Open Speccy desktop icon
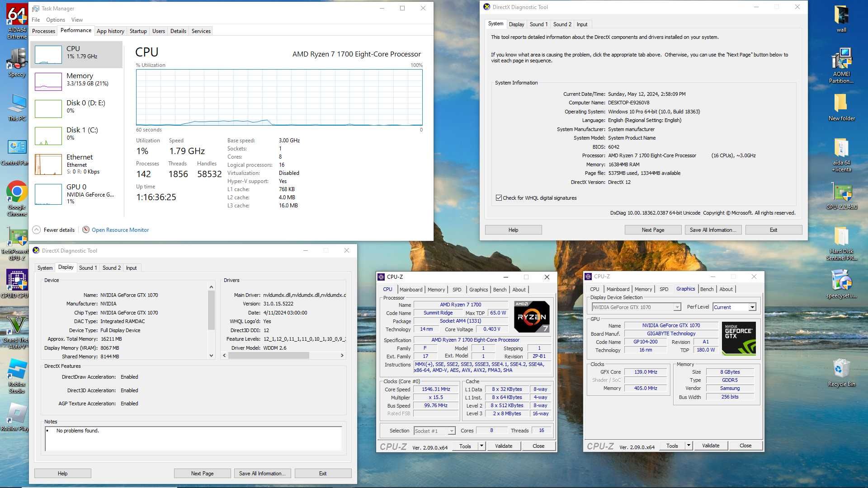The width and height of the screenshot is (868, 488). (17, 62)
